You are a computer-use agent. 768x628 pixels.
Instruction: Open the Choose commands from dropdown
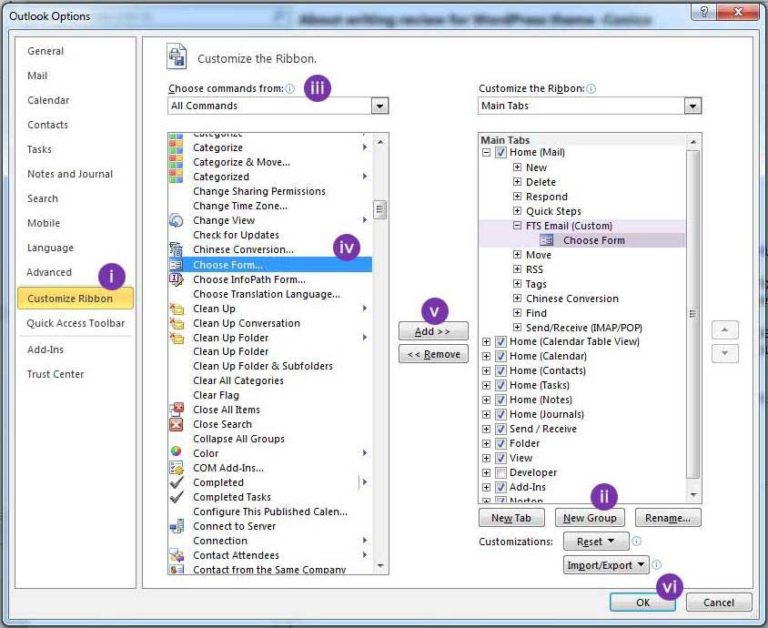point(380,106)
